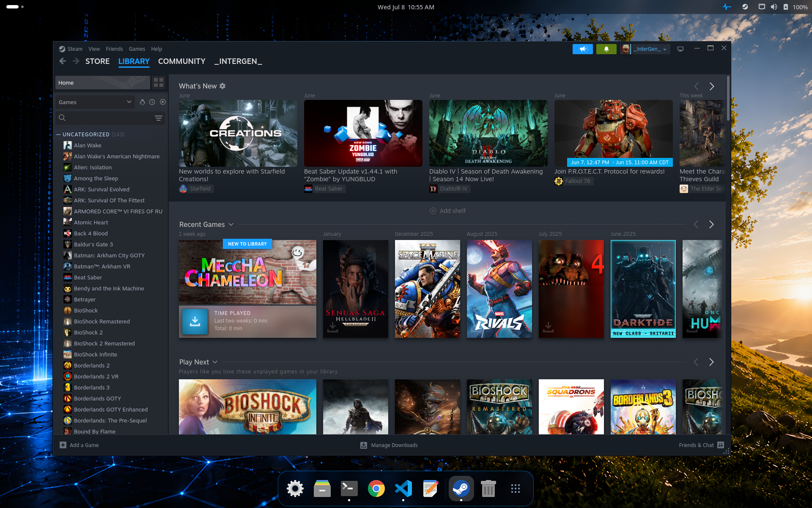812x508 pixels.
Task: Open the Diablo IV game tag
Action: click(x=450, y=189)
